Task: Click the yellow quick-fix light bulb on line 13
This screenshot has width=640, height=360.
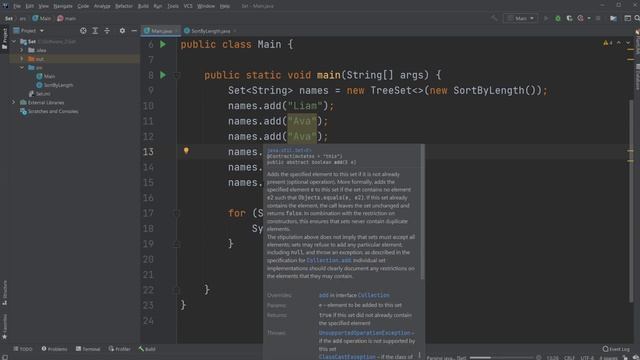Action: (x=186, y=151)
